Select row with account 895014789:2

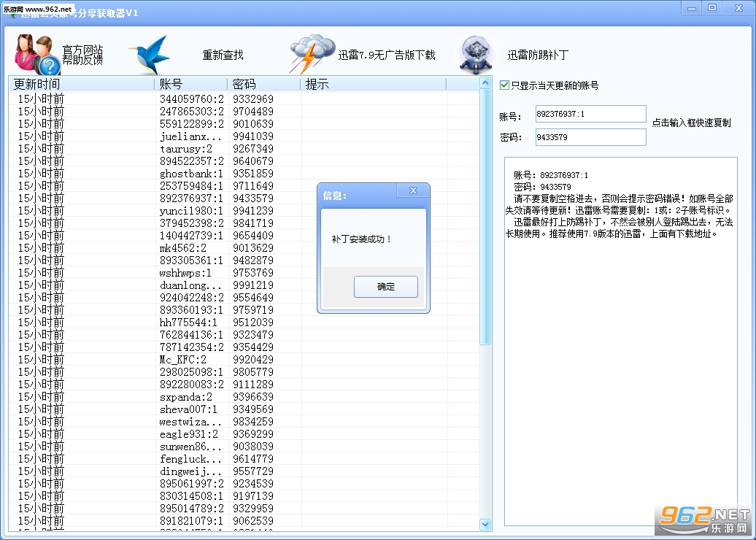pos(244,509)
